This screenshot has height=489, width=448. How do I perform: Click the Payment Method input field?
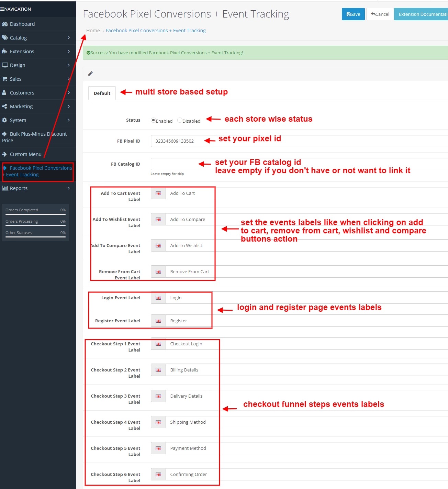tap(307, 448)
